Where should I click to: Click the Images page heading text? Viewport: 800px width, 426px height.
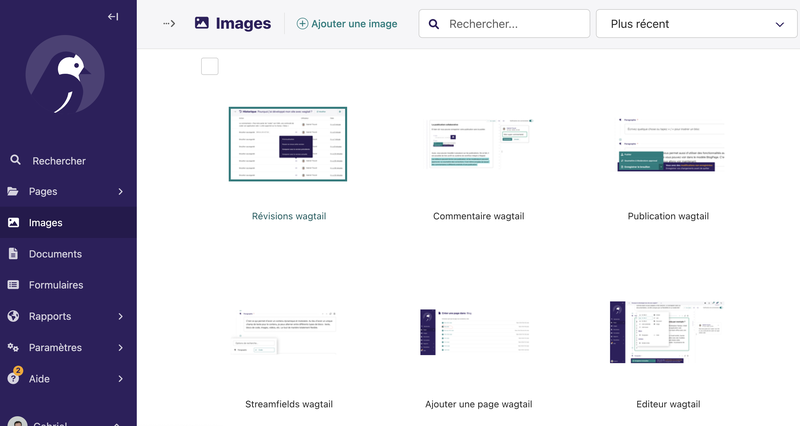(x=243, y=23)
